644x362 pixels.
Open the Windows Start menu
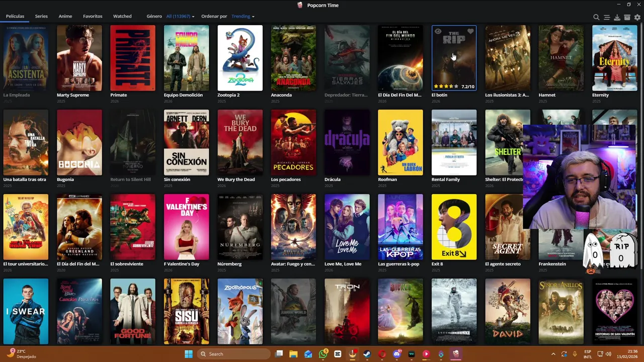(189, 354)
